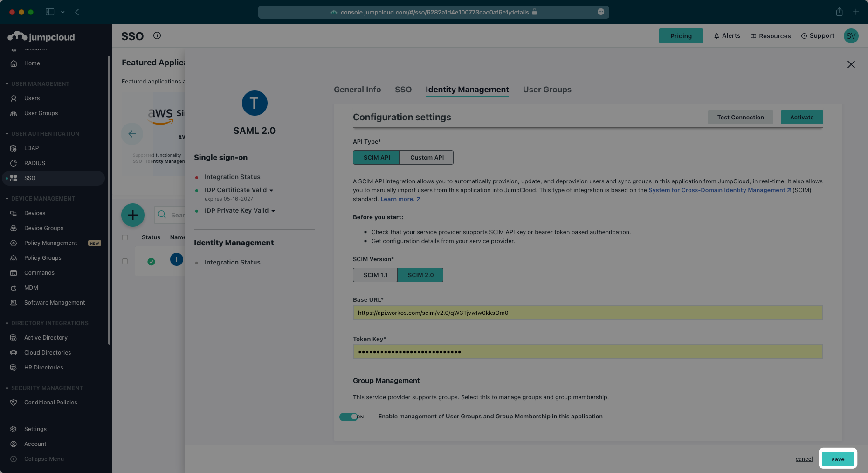Open Active Directory under Directory Integrations
Viewport: 868px width, 473px height.
point(14,337)
